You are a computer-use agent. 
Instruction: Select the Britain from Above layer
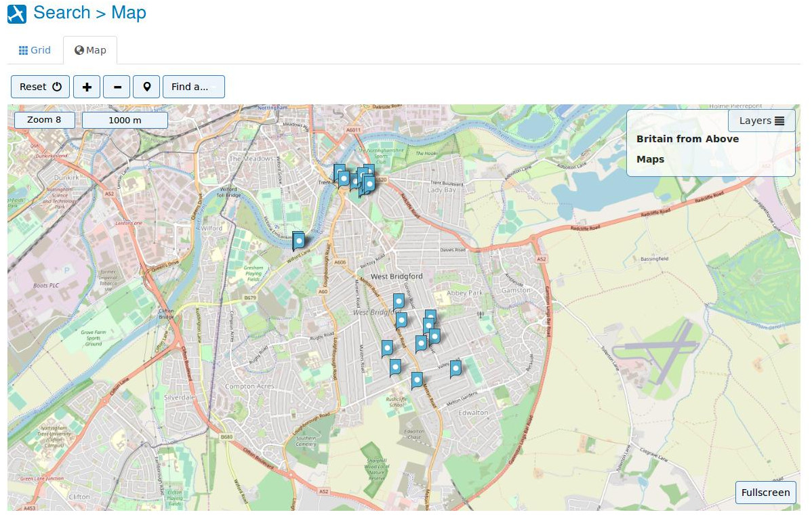(687, 139)
